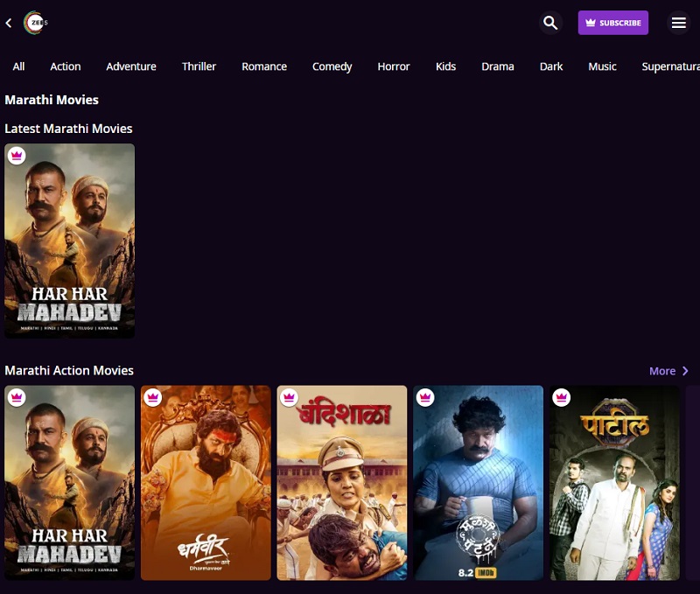Click the Subscribe button

coord(613,23)
